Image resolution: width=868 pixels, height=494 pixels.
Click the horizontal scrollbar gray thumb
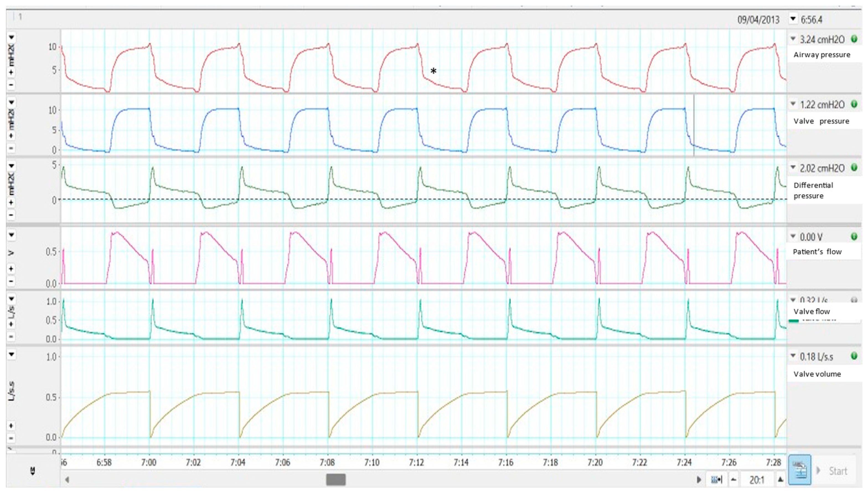point(335,479)
